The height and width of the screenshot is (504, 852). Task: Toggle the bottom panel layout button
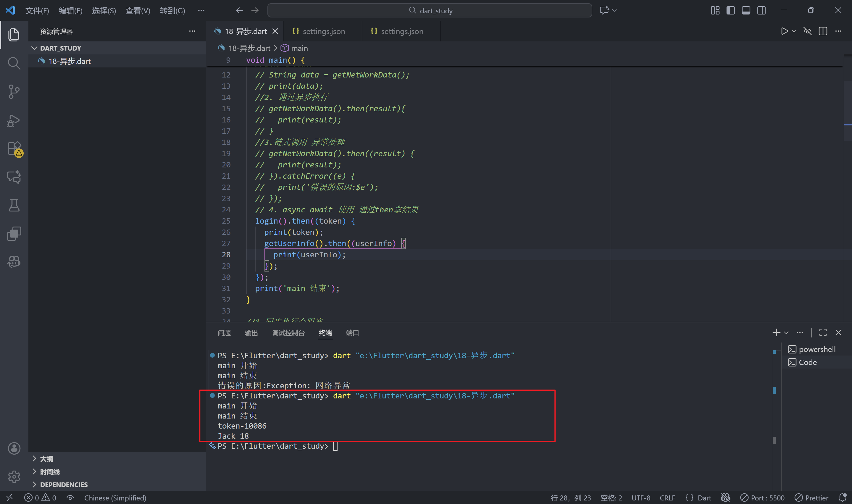coord(746,11)
